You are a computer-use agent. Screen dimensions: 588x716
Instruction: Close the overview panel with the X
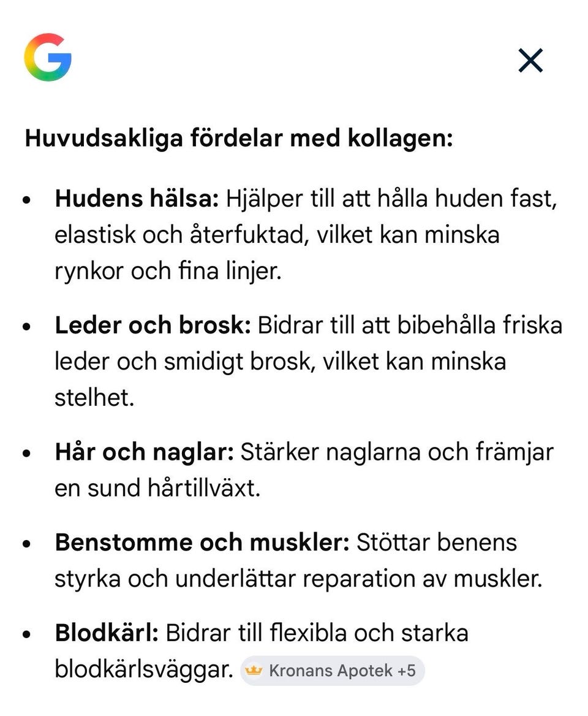coord(530,61)
